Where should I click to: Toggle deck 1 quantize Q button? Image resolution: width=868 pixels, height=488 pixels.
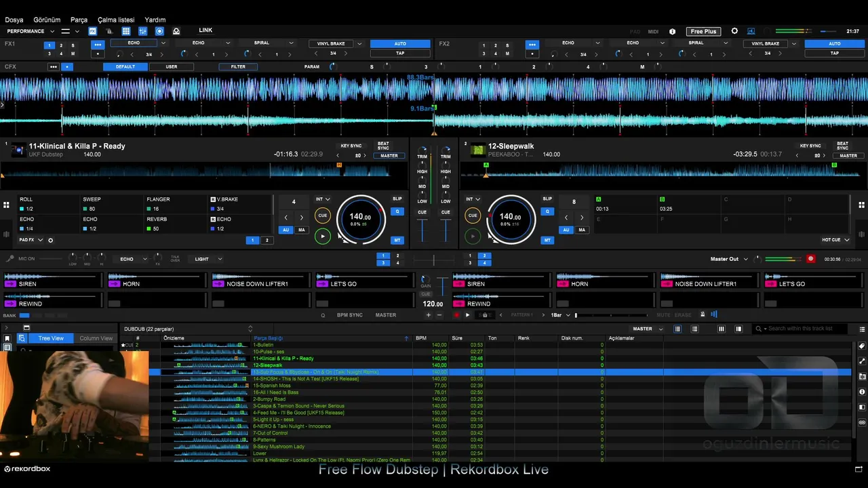397,211
